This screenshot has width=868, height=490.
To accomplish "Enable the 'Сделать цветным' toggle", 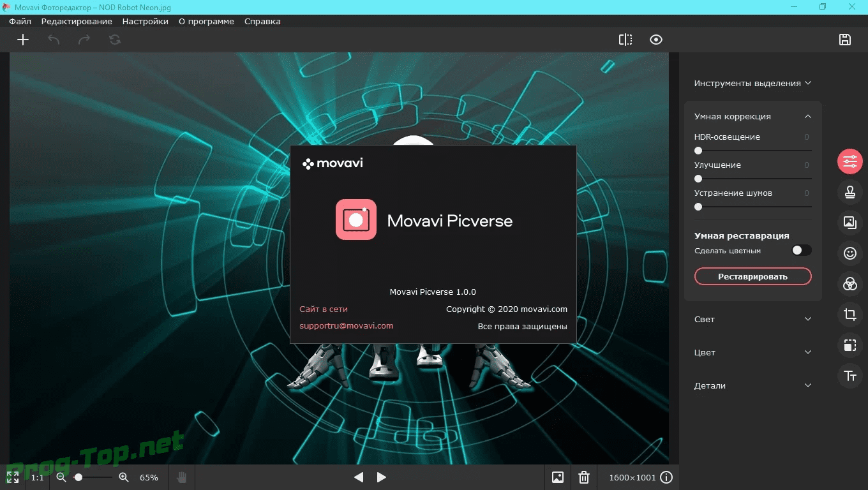I will point(802,250).
